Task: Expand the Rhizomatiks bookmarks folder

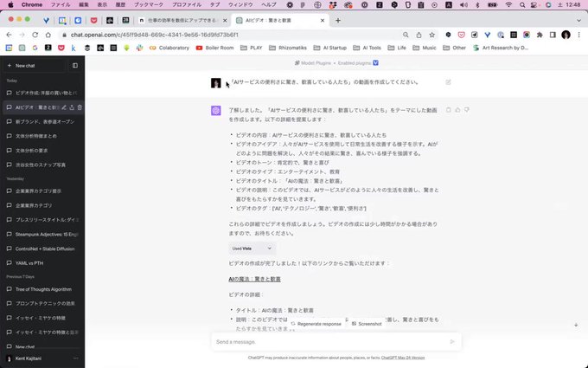Action: (288, 48)
